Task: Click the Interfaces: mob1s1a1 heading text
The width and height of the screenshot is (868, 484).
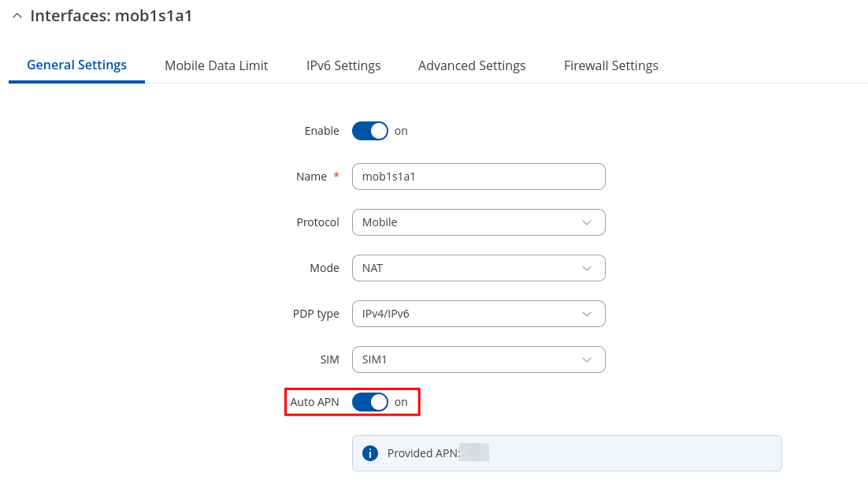Action: click(111, 17)
